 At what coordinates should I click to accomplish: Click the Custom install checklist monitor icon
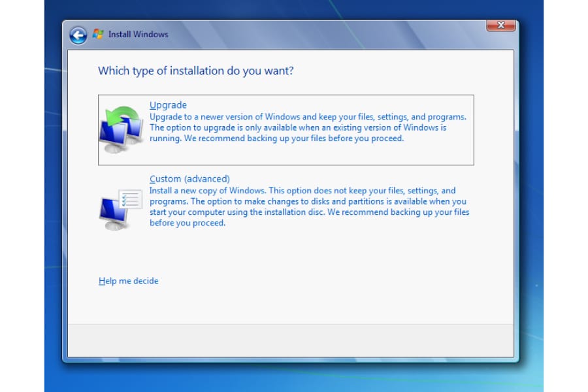(x=121, y=209)
